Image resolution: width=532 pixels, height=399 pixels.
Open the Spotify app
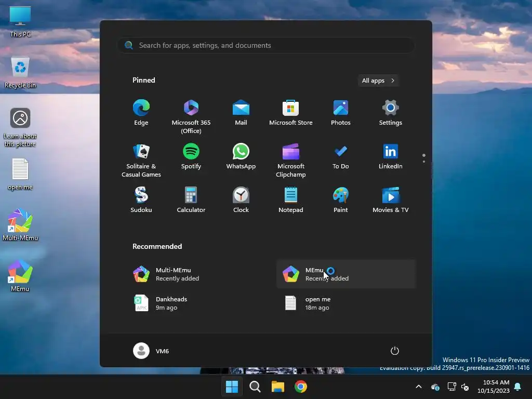coord(191,156)
